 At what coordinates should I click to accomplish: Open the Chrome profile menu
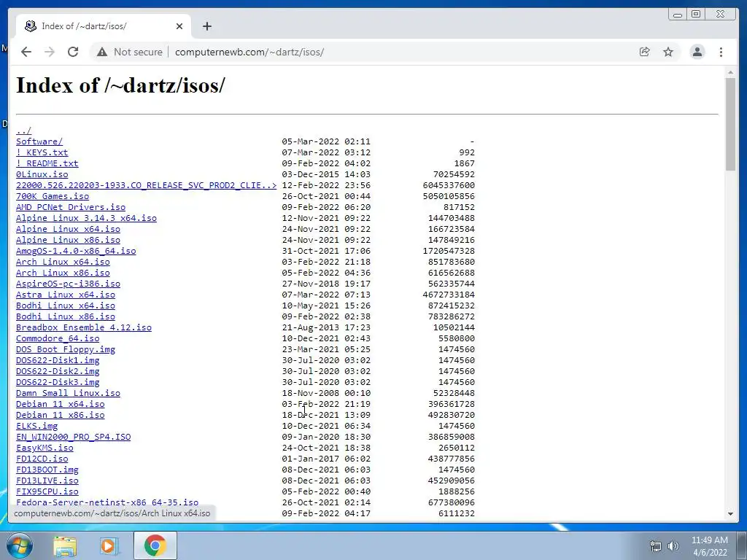pos(697,52)
